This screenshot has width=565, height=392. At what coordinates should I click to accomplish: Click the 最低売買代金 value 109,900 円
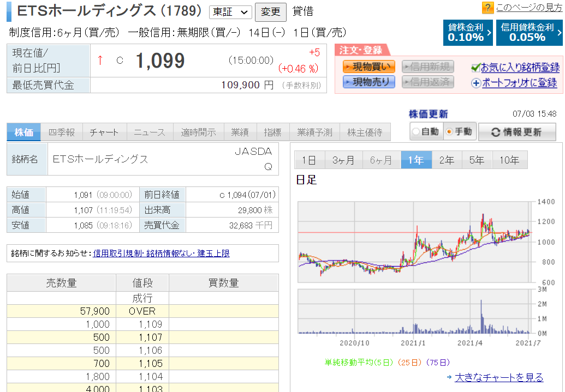pyautogui.click(x=247, y=85)
